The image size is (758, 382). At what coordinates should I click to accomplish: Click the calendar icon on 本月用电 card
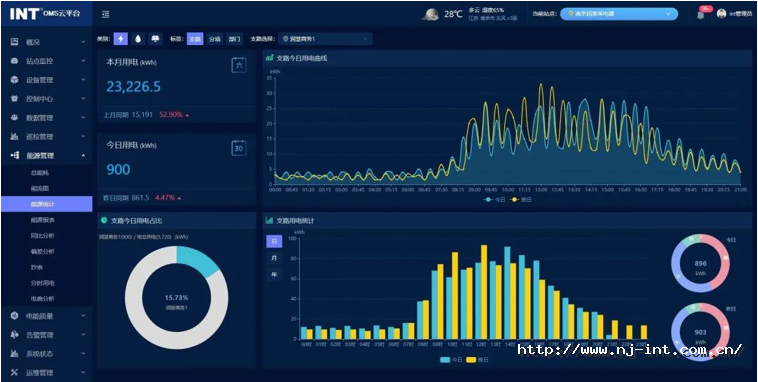click(239, 65)
